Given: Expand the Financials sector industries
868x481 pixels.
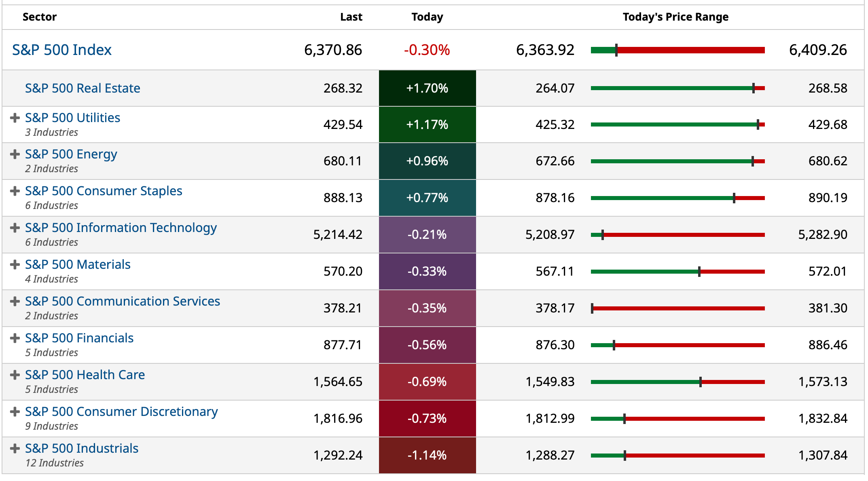Looking at the screenshot, I should pos(15,338).
